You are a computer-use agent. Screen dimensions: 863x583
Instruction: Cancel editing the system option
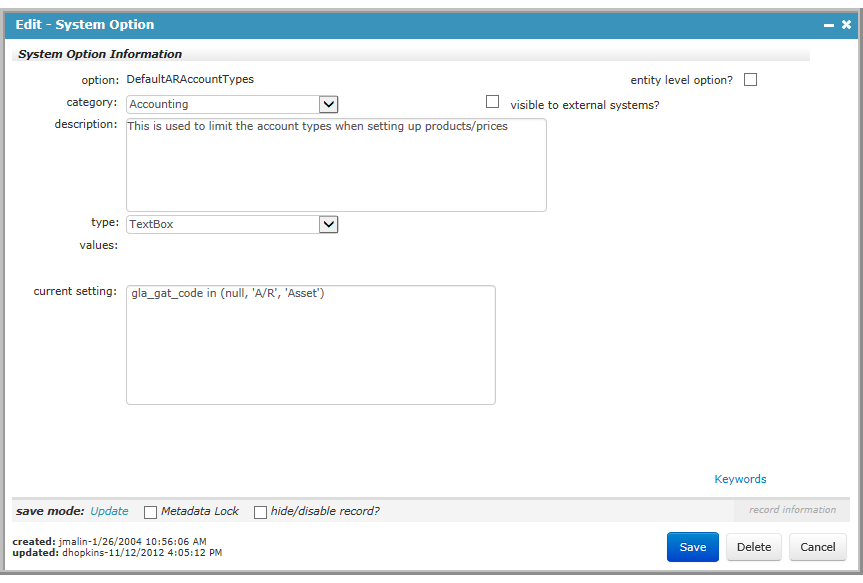point(817,547)
